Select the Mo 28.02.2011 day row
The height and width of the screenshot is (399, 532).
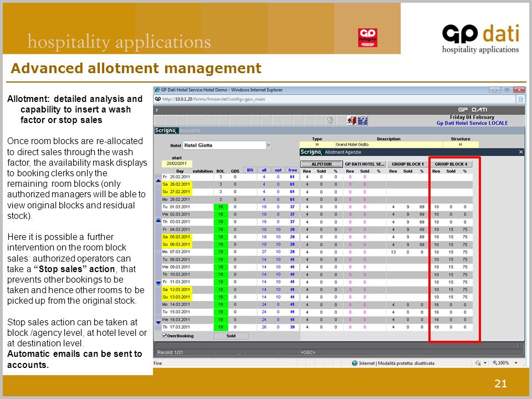point(176,199)
